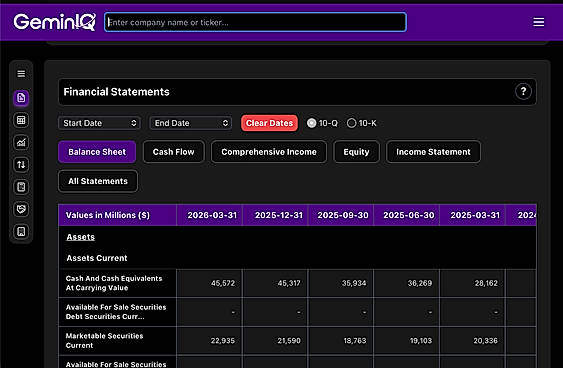Show All Statements
563x368 pixels.
98,181
